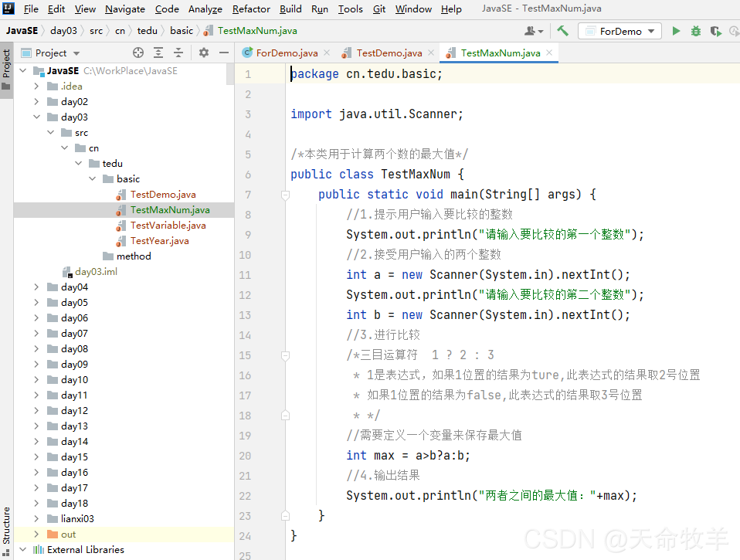Start debugging with the bug icon
Screen dimensions: 740x560
pos(696,31)
